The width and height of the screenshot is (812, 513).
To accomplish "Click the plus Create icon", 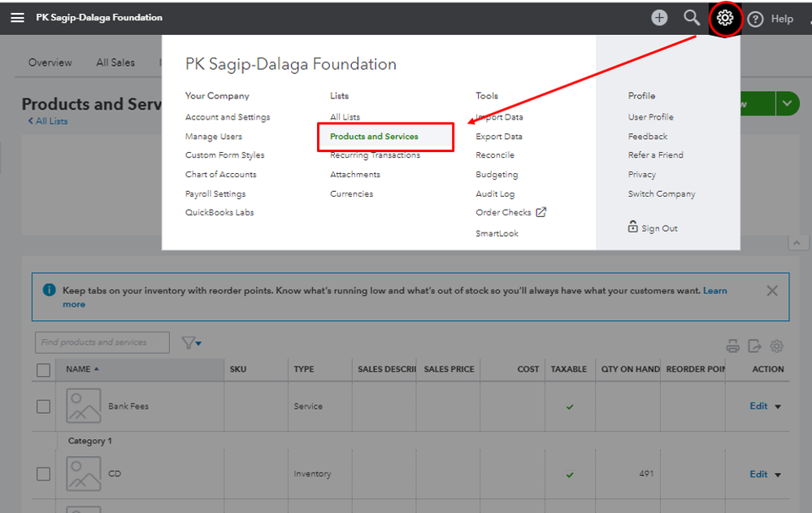I will pos(659,18).
